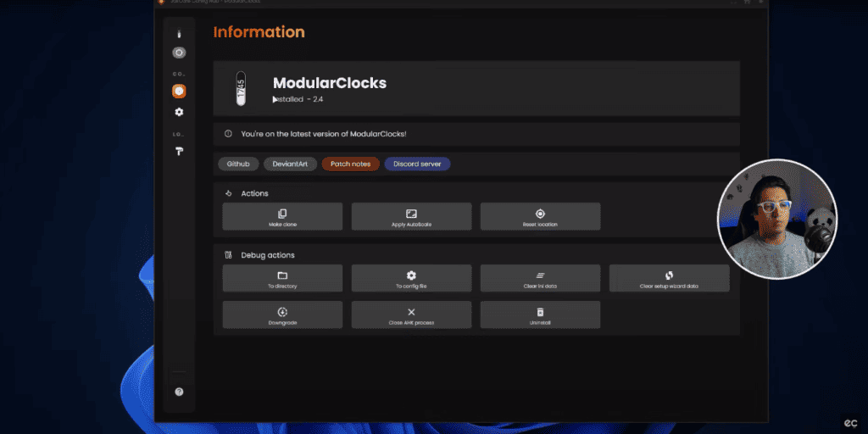868x434 pixels.
Task: Click the info icon beside latest version notice
Action: 228,134
